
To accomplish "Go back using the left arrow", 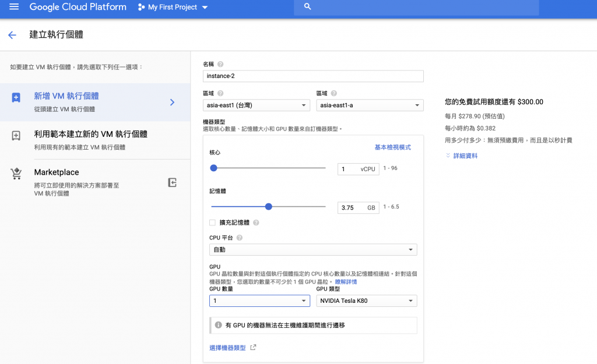I will [x=12, y=35].
